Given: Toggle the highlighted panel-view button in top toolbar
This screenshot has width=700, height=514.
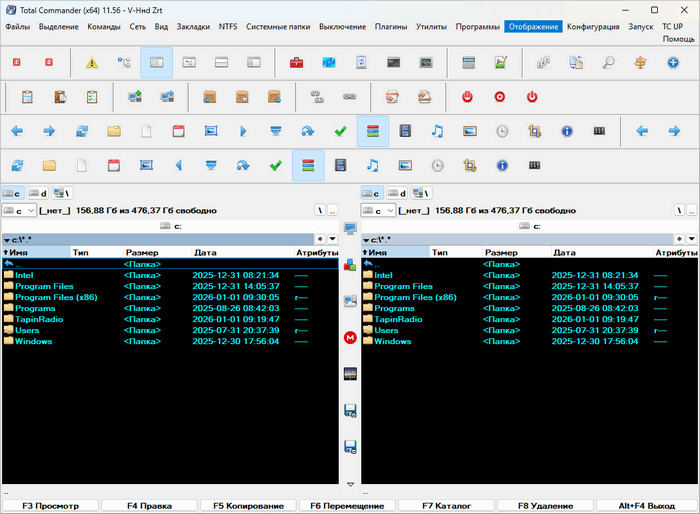Looking at the screenshot, I should (157, 63).
